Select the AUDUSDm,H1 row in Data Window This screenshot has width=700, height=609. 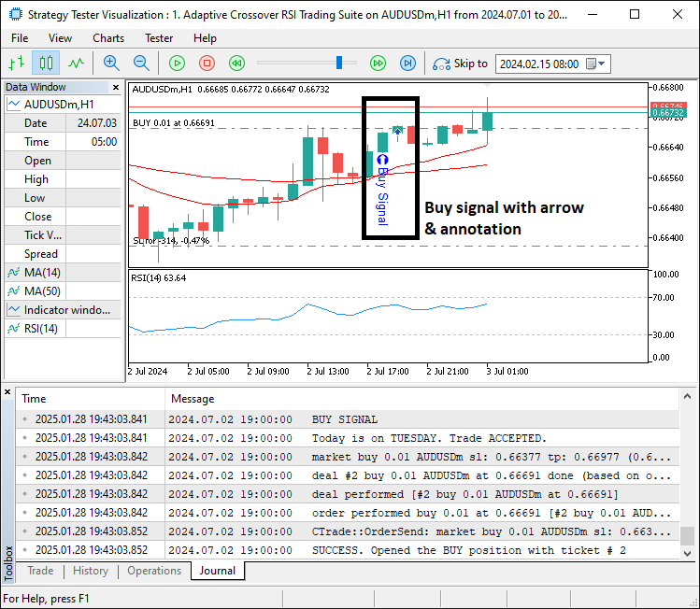tap(63, 105)
